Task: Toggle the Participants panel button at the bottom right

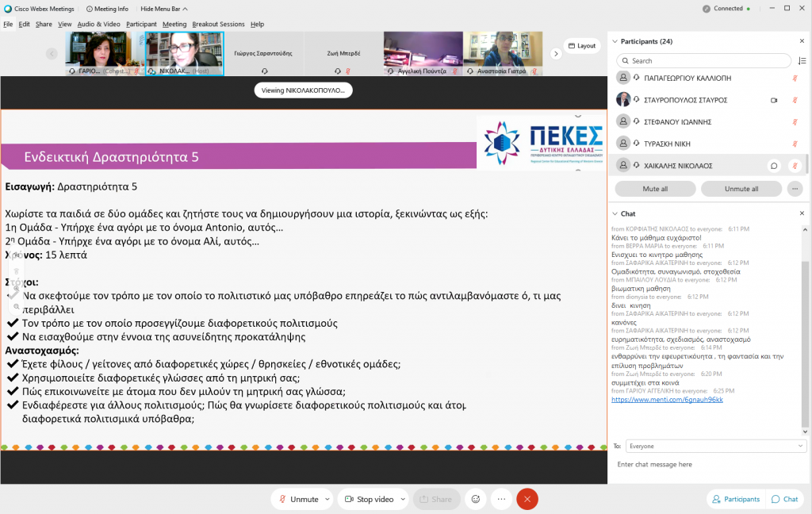Action: click(x=736, y=499)
